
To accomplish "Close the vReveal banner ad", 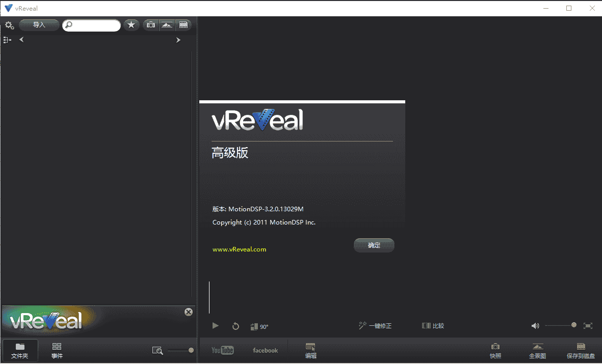I will tap(188, 312).
